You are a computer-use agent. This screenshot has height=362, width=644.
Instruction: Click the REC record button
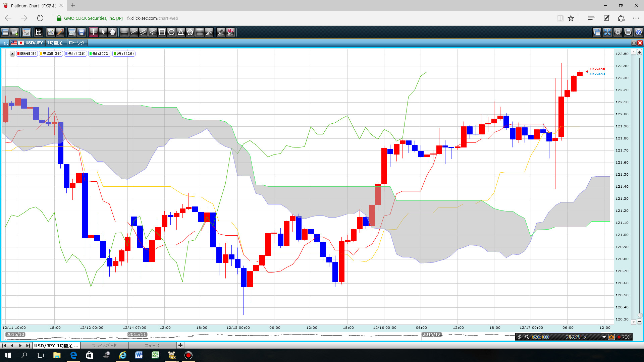624,337
